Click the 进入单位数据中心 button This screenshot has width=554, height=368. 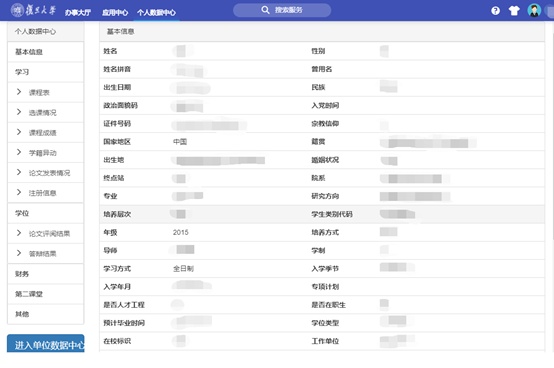click(46, 344)
